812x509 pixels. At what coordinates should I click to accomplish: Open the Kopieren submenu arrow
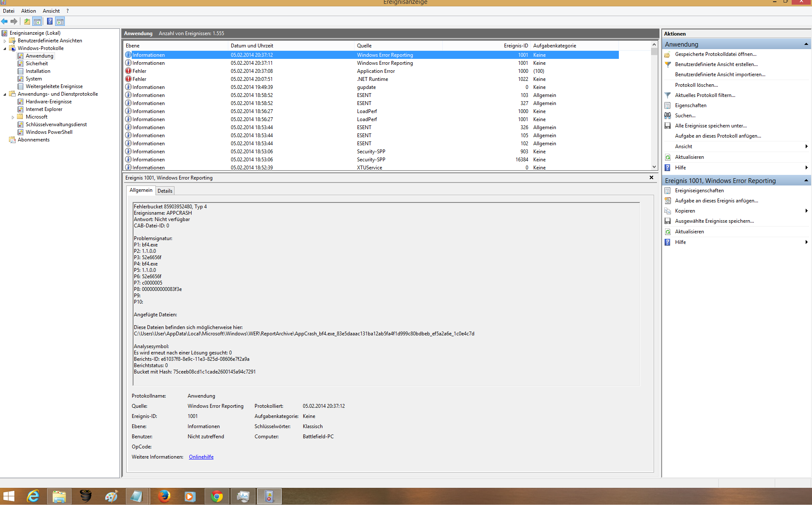[x=806, y=211]
